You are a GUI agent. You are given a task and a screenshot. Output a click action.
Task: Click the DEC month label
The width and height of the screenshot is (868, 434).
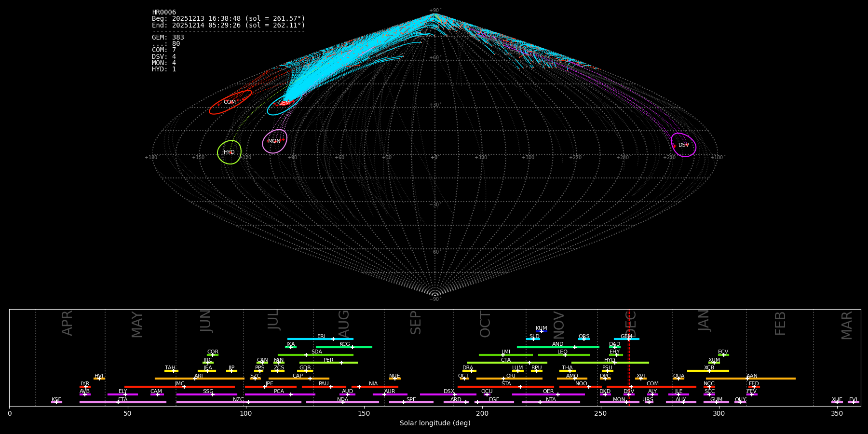click(631, 325)
